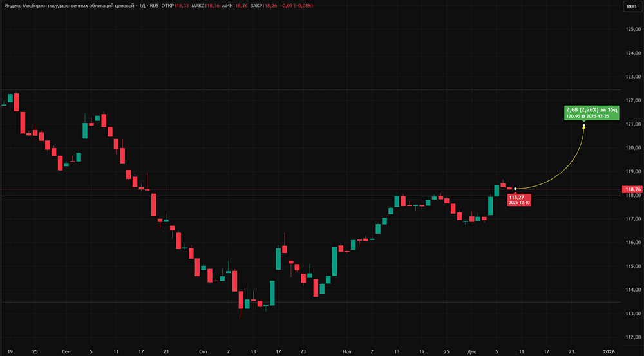Image resolution: width=644 pixels, height=356 pixels.
Task: Click the 2026 label on time axis
Action: [x=609, y=352]
